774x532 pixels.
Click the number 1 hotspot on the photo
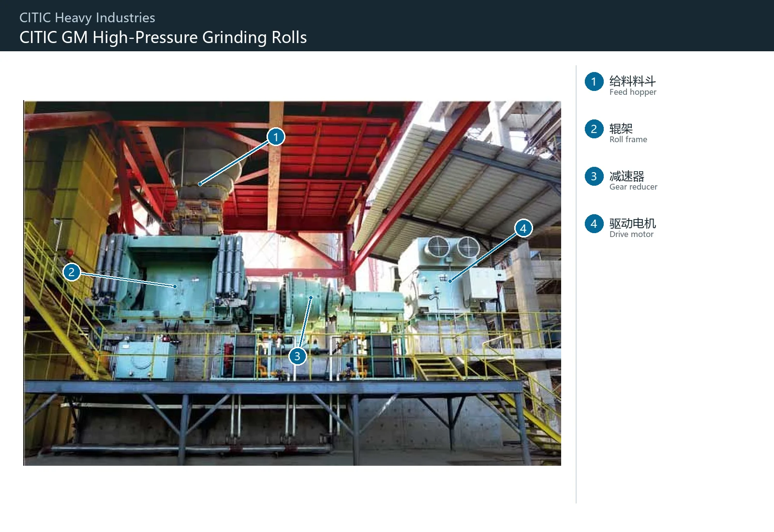point(276,137)
